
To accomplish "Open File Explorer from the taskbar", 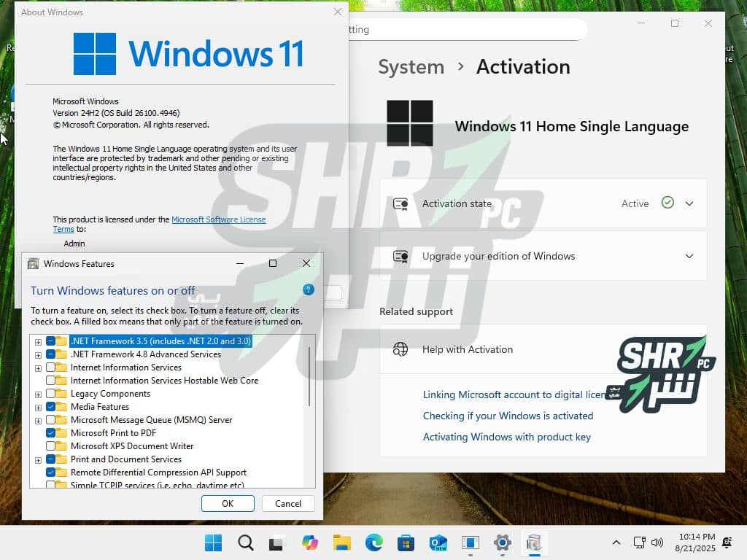I will (x=341, y=542).
